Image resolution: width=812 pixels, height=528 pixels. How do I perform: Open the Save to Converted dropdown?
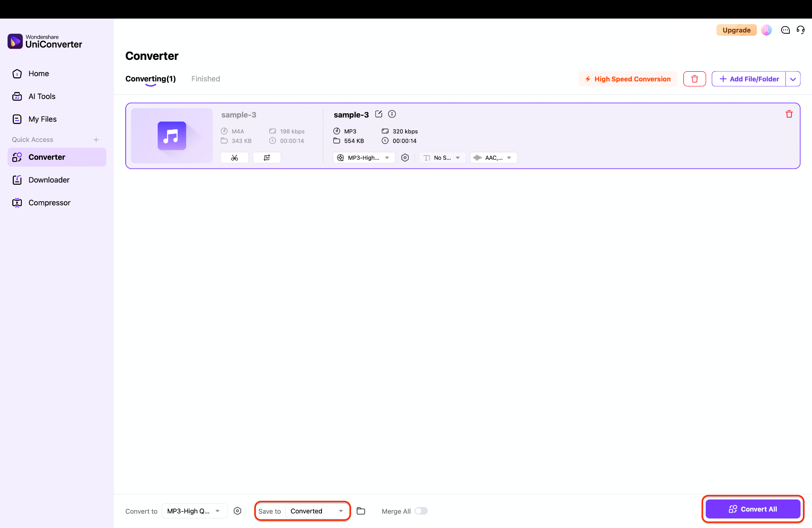(x=316, y=511)
